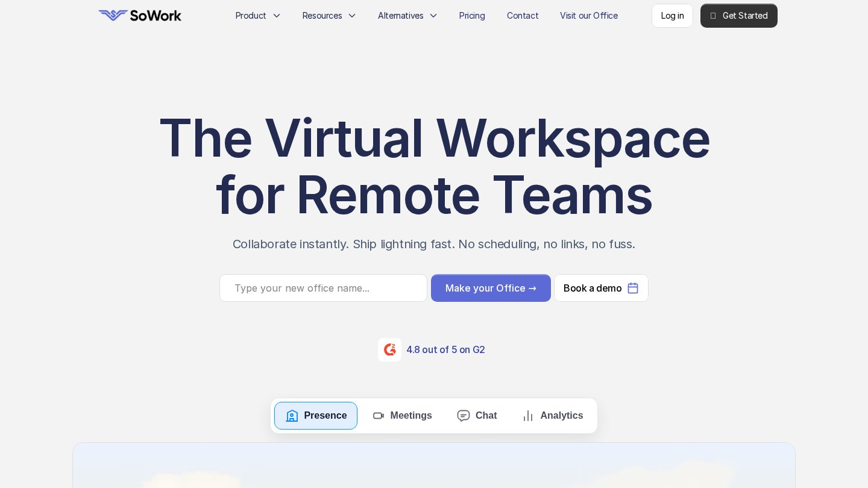
Task: Click the Log in button
Action: [x=672, y=16]
